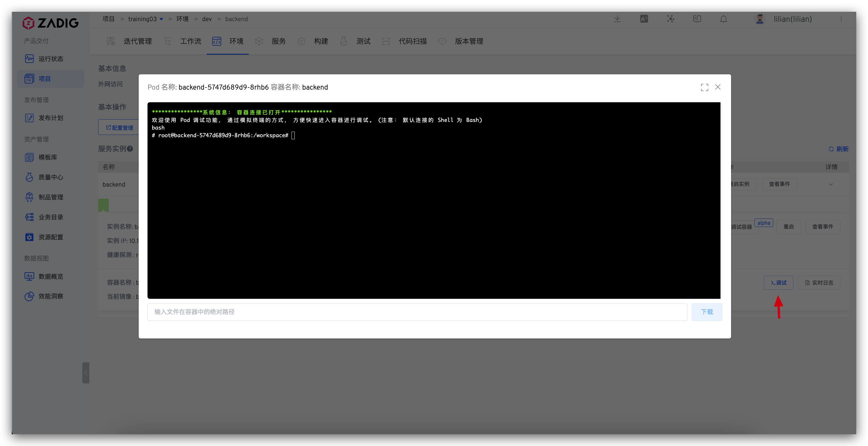Switch to 版本管理 tab
The height and width of the screenshot is (446, 868).
[461, 41]
